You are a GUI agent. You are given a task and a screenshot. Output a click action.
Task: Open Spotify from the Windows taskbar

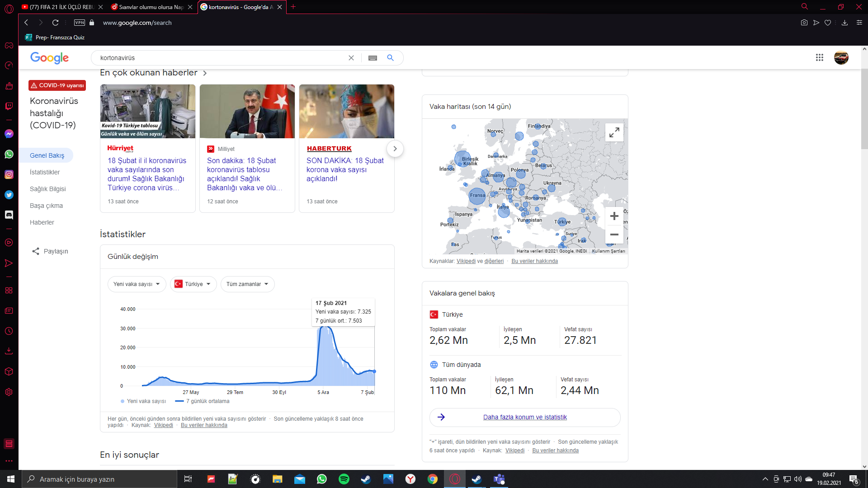pyautogui.click(x=344, y=479)
